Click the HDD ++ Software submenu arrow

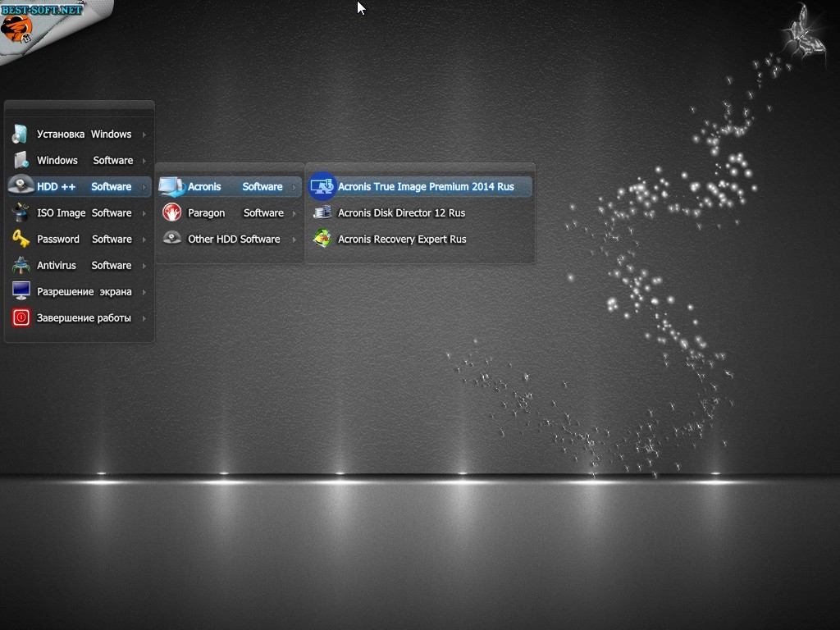tap(144, 187)
